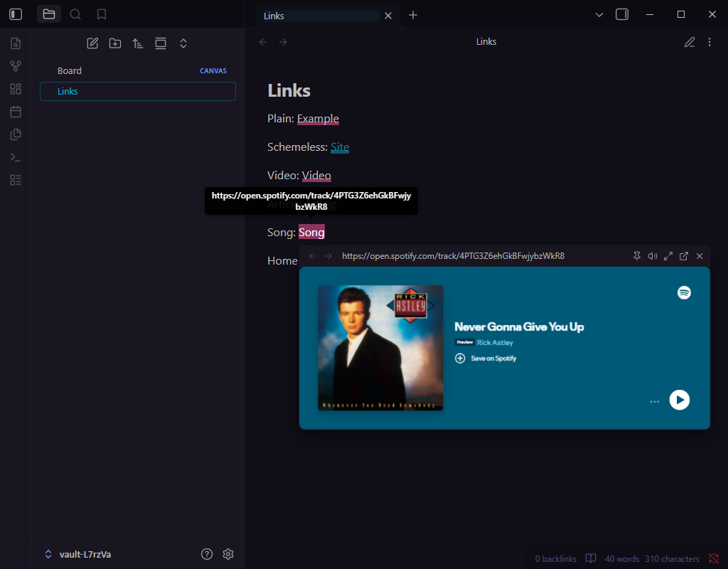Click the 310 characters status count

(x=672, y=559)
